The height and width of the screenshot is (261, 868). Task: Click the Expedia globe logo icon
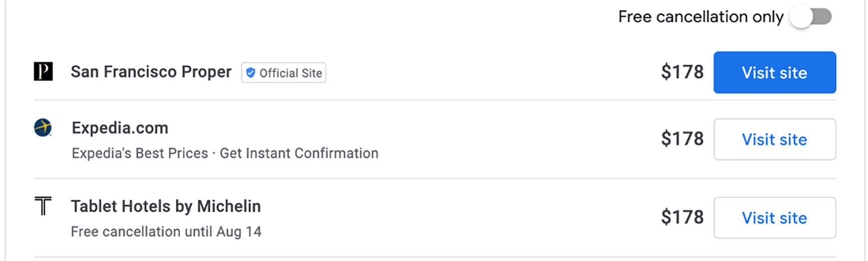43,127
